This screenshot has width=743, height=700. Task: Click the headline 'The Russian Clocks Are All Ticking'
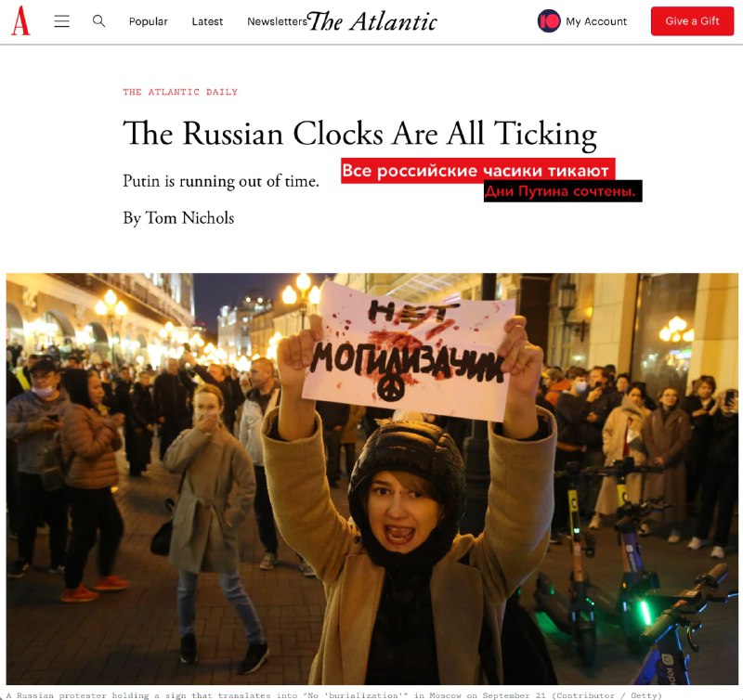tap(359, 134)
